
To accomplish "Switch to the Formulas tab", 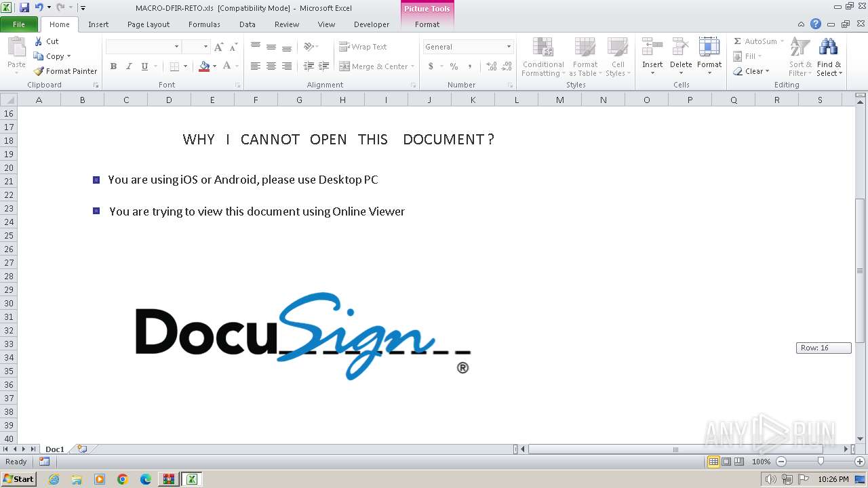I will (204, 24).
